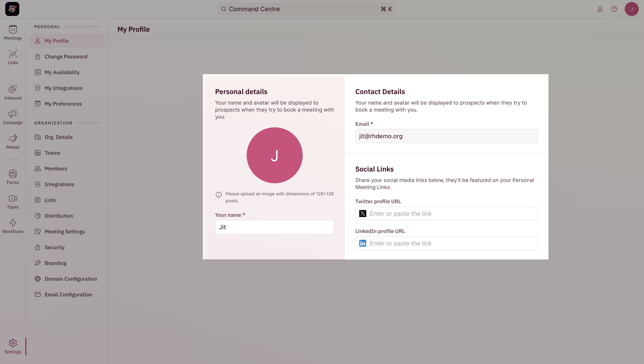Image resolution: width=644 pixels, height=364 pixels.
Task: Open the Relays section
Action: [13, 142]
